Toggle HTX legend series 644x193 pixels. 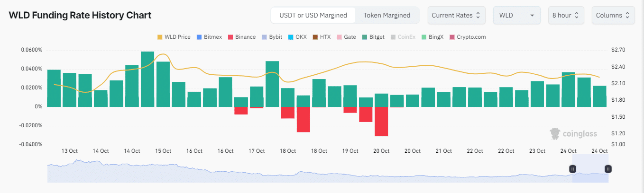(322, 37)
